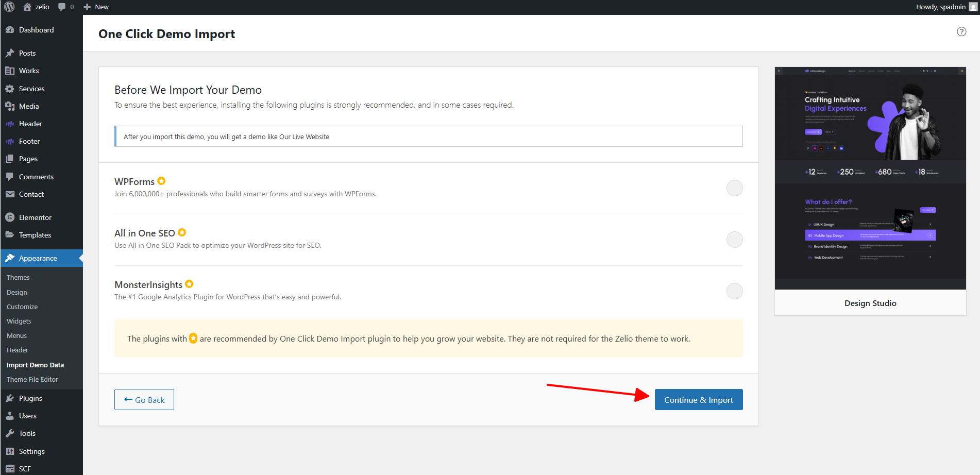
Task: Click the Elementor logo icon
Action: [10, 217]
